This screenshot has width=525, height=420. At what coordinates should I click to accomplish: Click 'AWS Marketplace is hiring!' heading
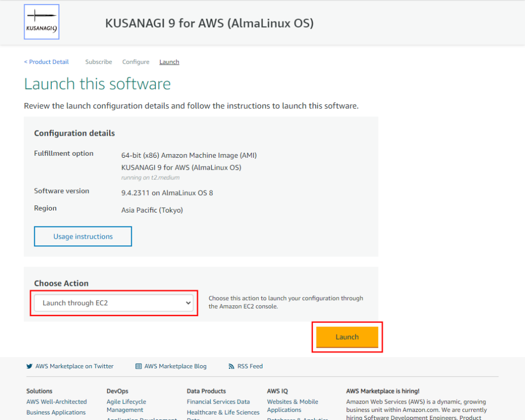click(382, 391)
